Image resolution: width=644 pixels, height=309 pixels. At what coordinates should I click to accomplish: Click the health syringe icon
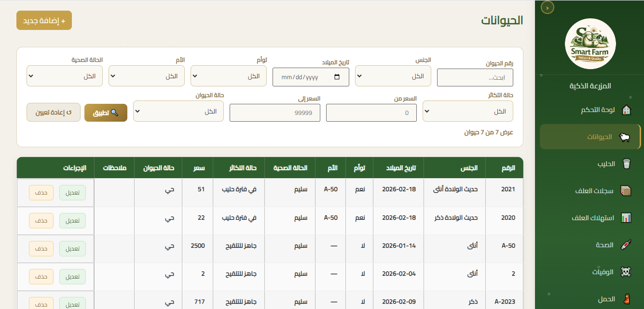click(x=626, y=245)
